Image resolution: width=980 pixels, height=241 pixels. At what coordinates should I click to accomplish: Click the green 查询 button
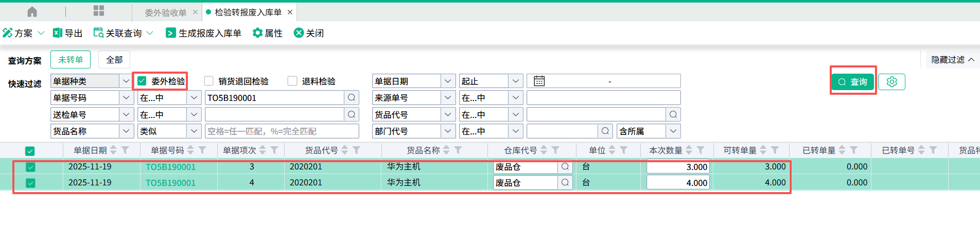pyautogui.click(x=853, y=82)
